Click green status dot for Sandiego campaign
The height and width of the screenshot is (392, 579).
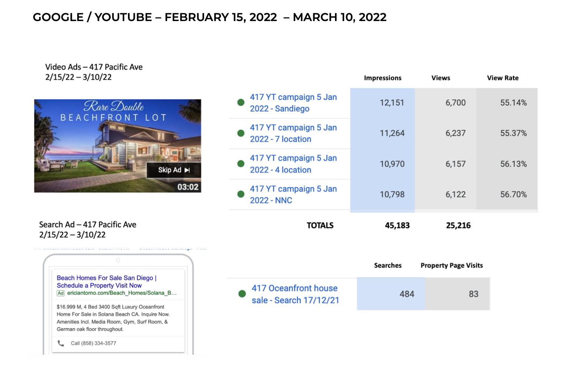[x=241, y=102]
